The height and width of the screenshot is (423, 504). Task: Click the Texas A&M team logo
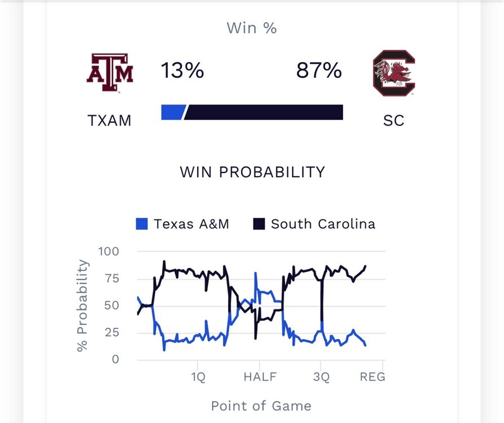tap(109, 72)
